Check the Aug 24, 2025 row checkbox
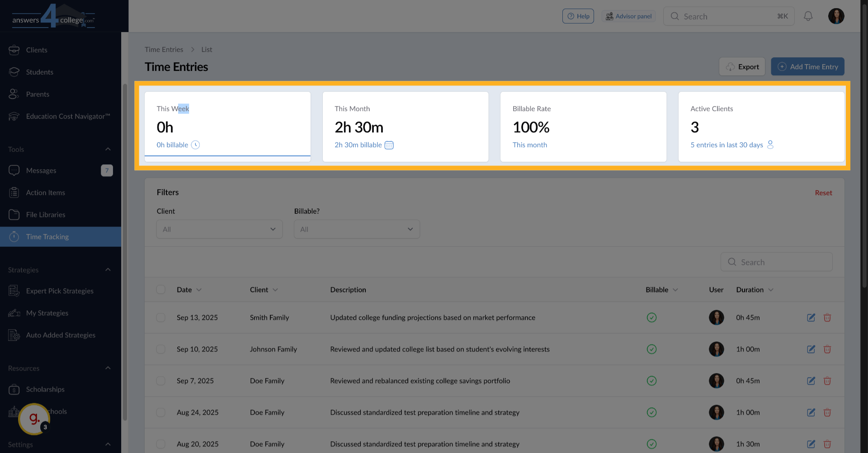Image resolution: width=868 pixels, height=453 pixels. coord(160,412)
